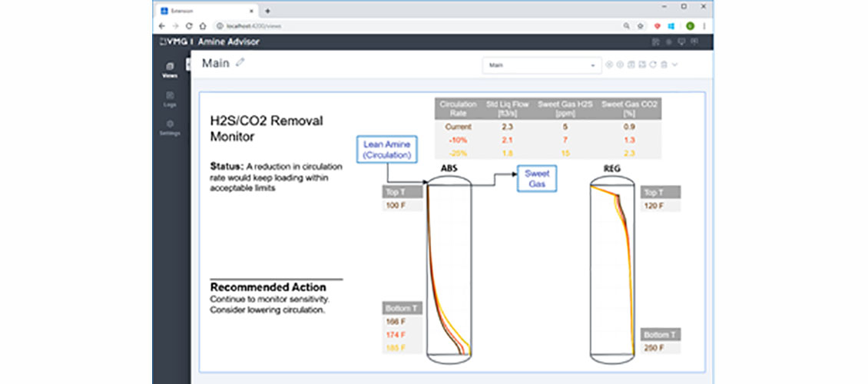
Task: Click the save view icon in view toolbar
Action: click(x=631, y=65)
